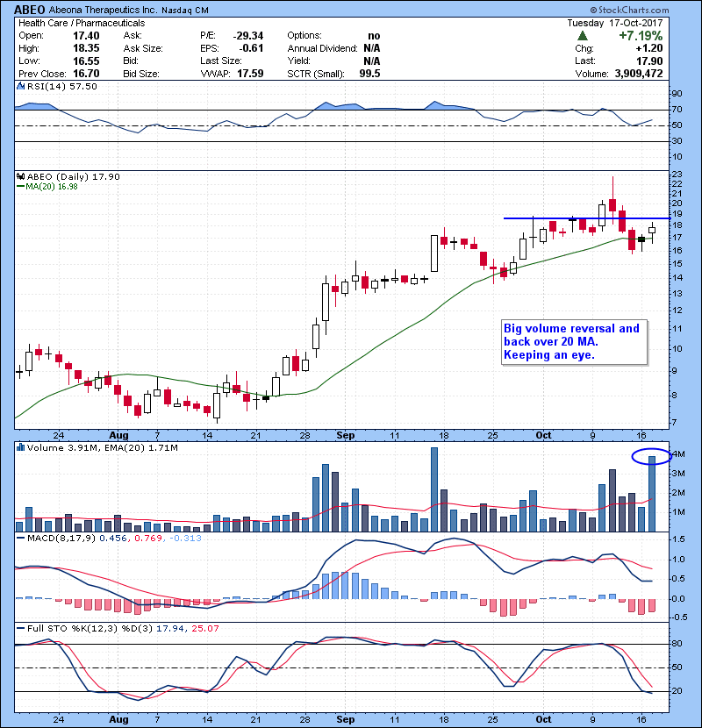This screenshot has height=728, width=702.
Task: Click the Prev Close value 16.70
Action: [x=86, y=74]
